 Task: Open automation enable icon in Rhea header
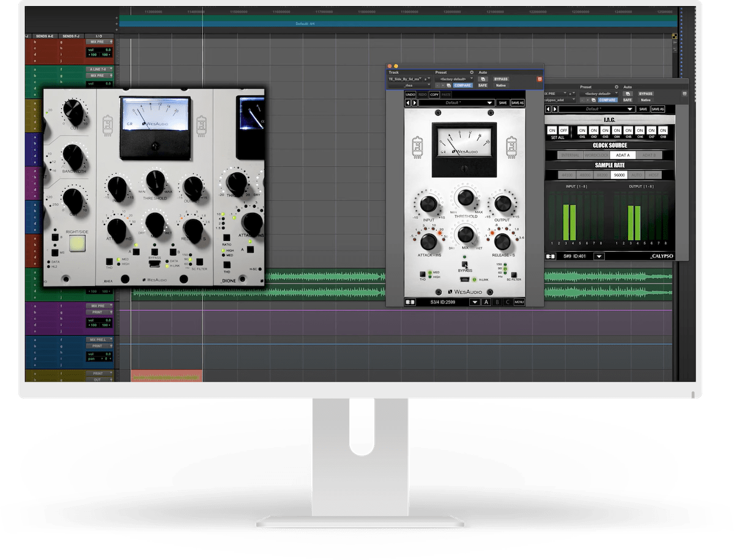pos(483,79)
